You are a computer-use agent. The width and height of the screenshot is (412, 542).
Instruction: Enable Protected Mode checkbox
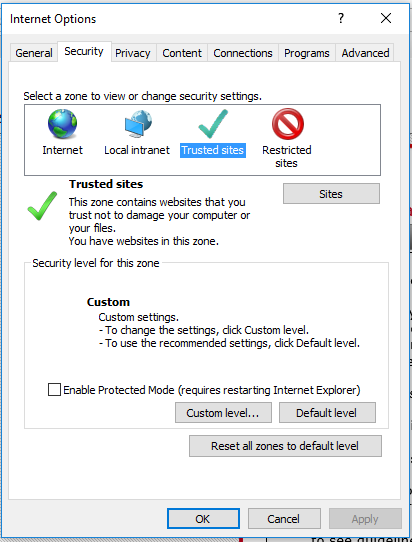54,390
